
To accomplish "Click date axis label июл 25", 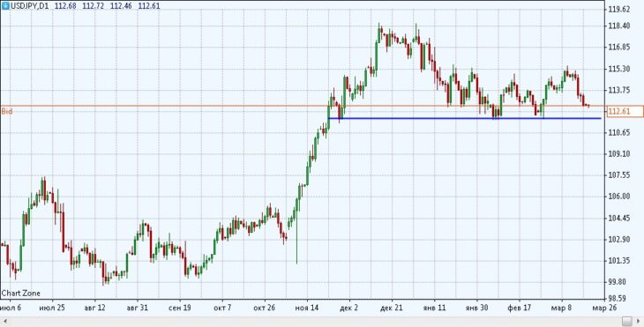I will [x=51, y=308].
